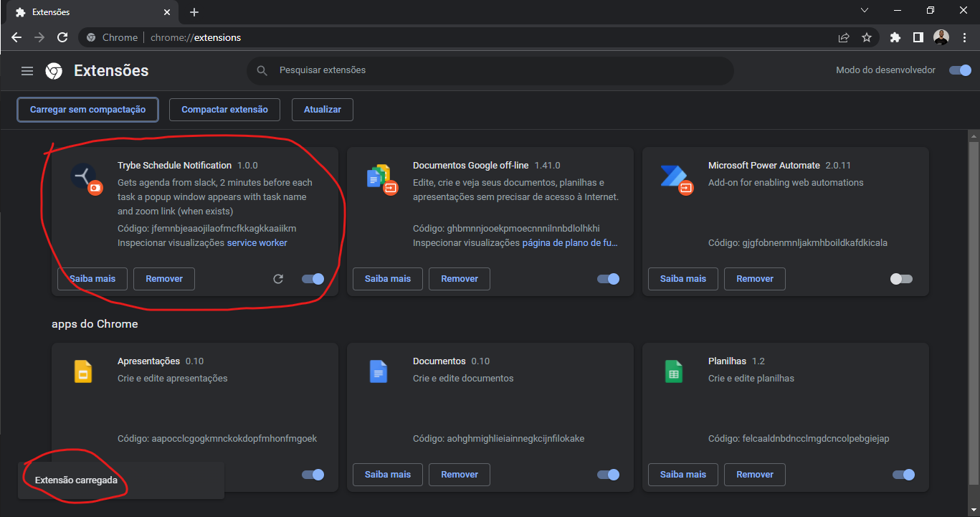Toggle the Apresentações app switch
Image resolution: width=980 pixels, height=517 pixels.
tap(313, 475)
